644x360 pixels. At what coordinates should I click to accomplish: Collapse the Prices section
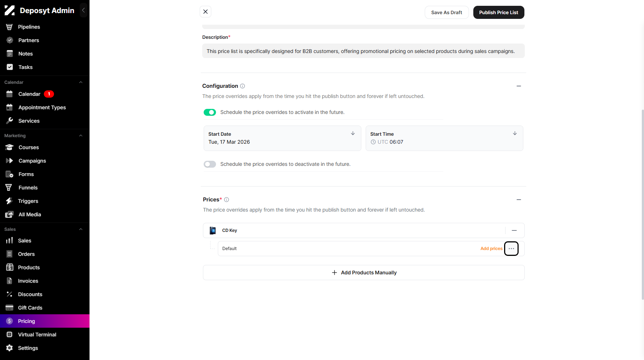(519, 200)
